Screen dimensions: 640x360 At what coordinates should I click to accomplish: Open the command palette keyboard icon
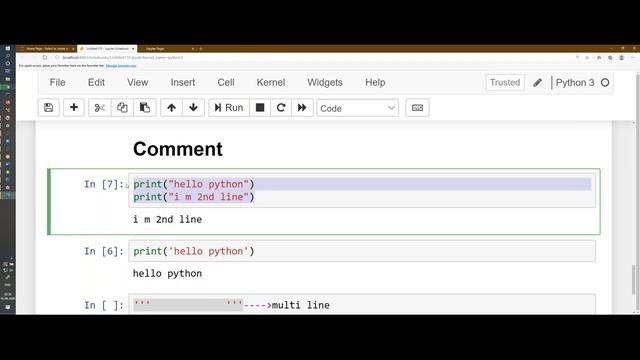[x=417, y=108]
